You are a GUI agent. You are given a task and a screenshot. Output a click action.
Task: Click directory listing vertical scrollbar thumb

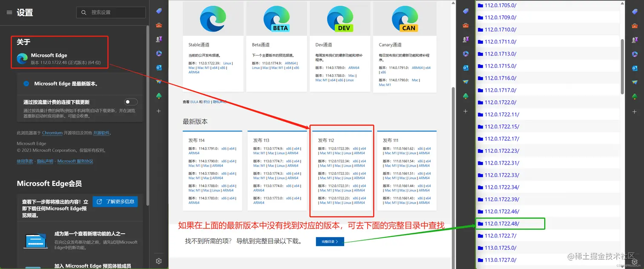click(622, 66)
